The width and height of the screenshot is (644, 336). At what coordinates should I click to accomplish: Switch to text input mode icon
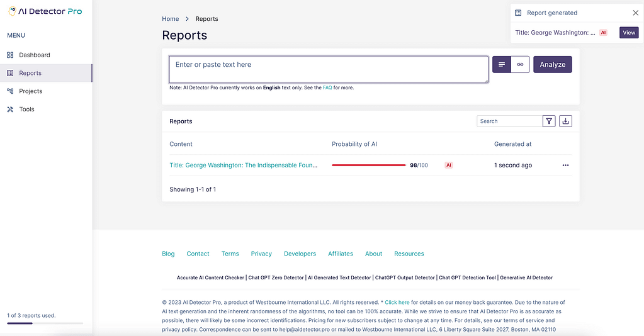[x=502, y=65]
